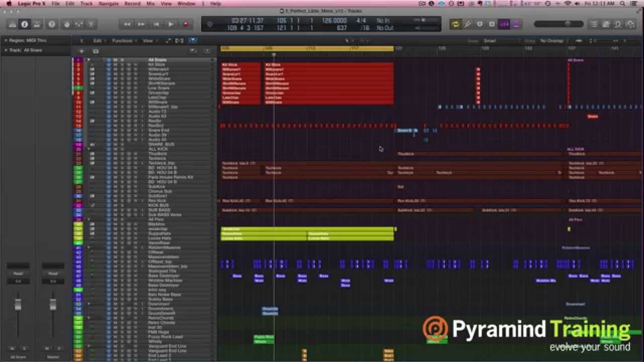Open Edit menu in Tracks area
644x362 pixels.
coord(99,41)
